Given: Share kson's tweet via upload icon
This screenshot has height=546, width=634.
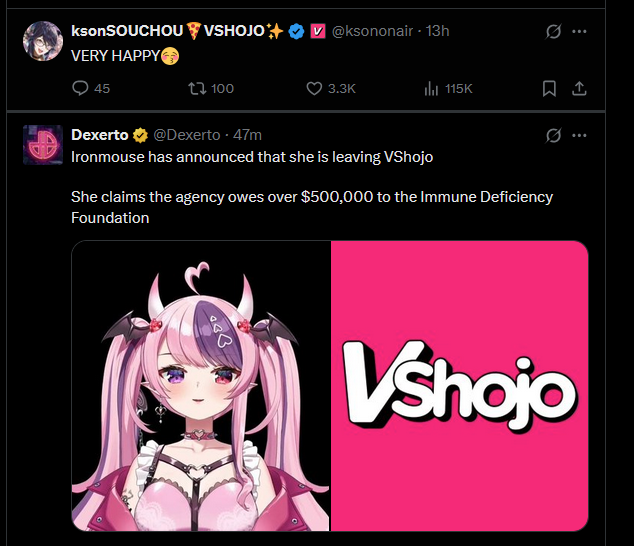Looking at the screenshot, I should [x=579, y=88].
